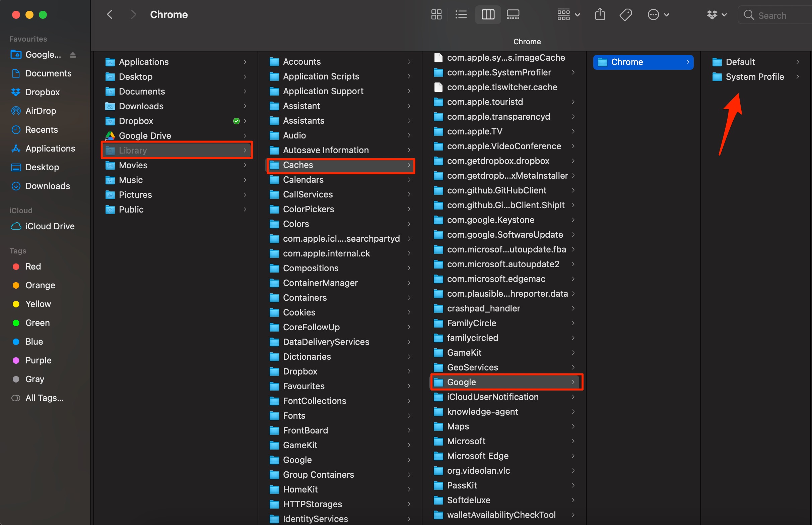The image size is (812, 525).
Task: Select the Caches folder in Library column
Action: click(x=340, y=165)
